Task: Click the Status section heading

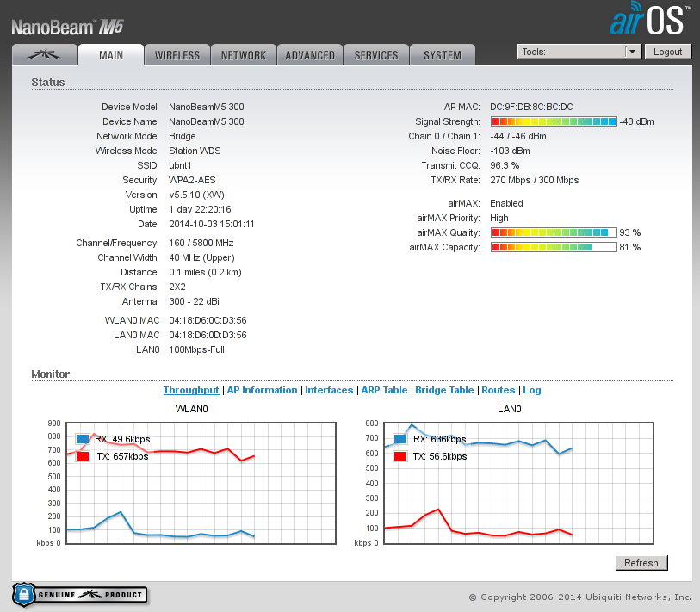Action: pyautogui.click(x=47, y=83)
